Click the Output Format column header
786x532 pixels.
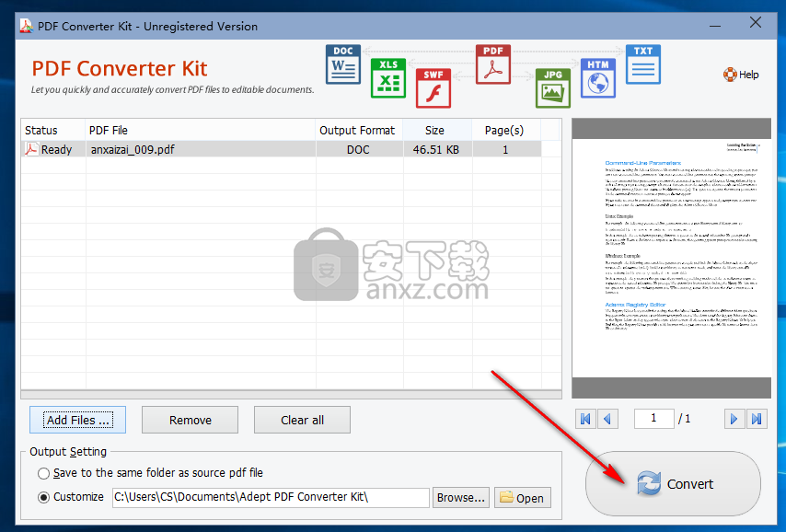click(x=360, y=131)
